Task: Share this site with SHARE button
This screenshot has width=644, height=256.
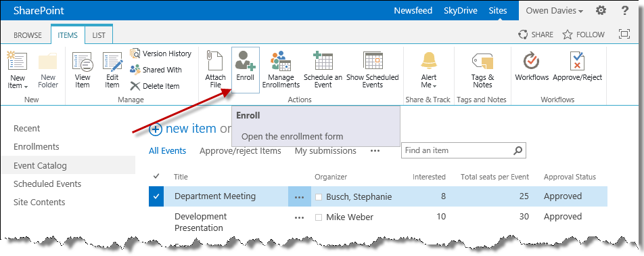Action: pos(536,35)
